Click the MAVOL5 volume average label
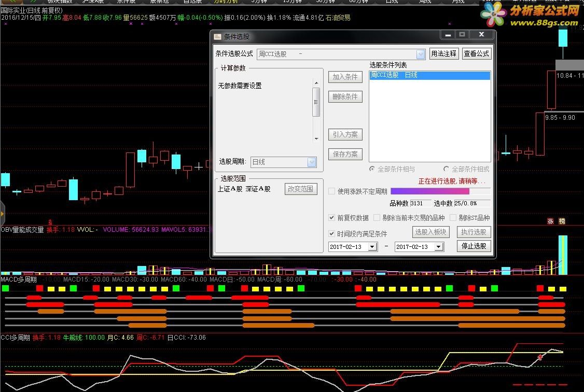584x392 pixels. pyautogui.click(x=186, y=230)
